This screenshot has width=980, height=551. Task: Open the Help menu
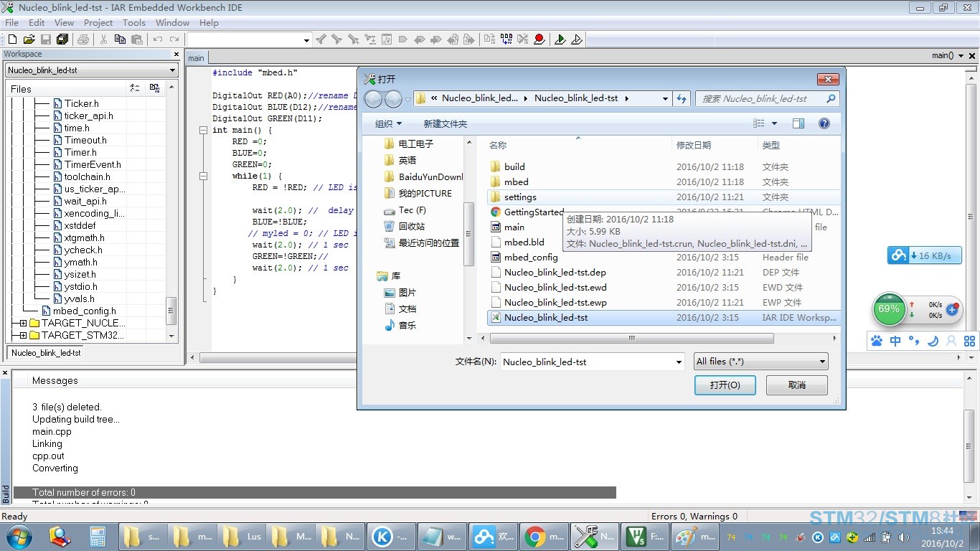[209, 23]
